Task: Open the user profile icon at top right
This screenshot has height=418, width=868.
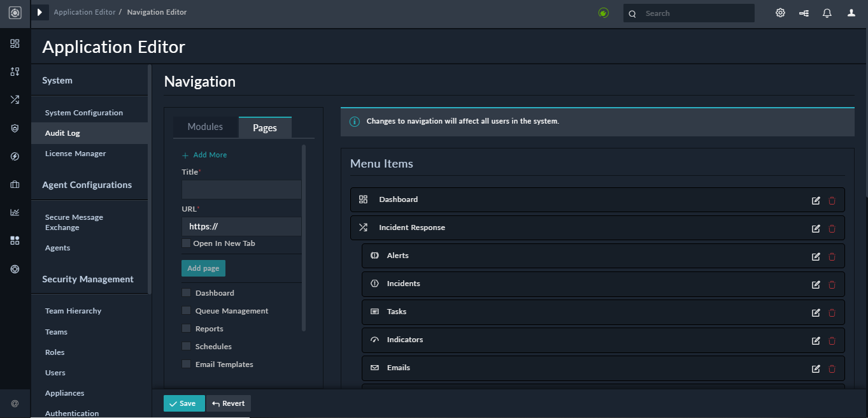Action: pyautogui.click(x=851, y=13)
